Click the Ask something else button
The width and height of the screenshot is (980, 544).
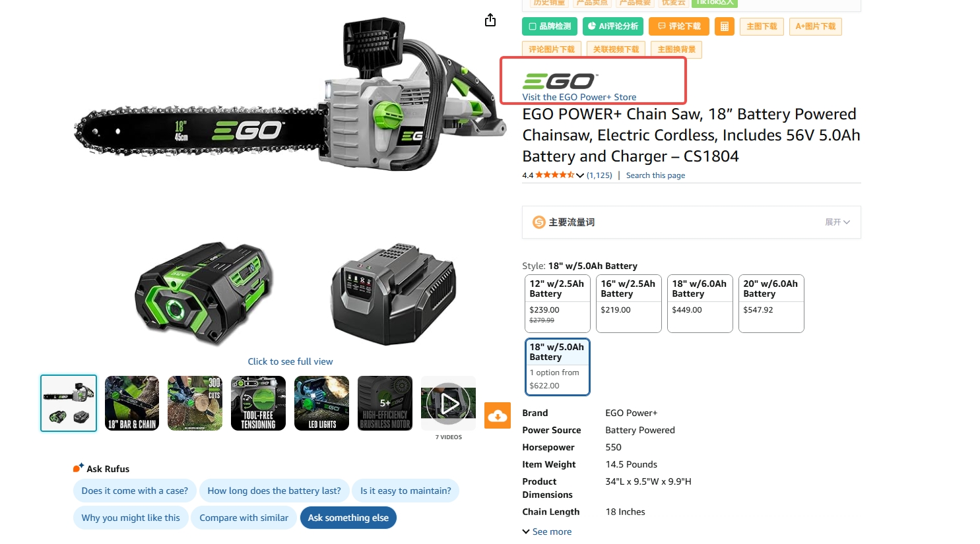coord(348,518)
